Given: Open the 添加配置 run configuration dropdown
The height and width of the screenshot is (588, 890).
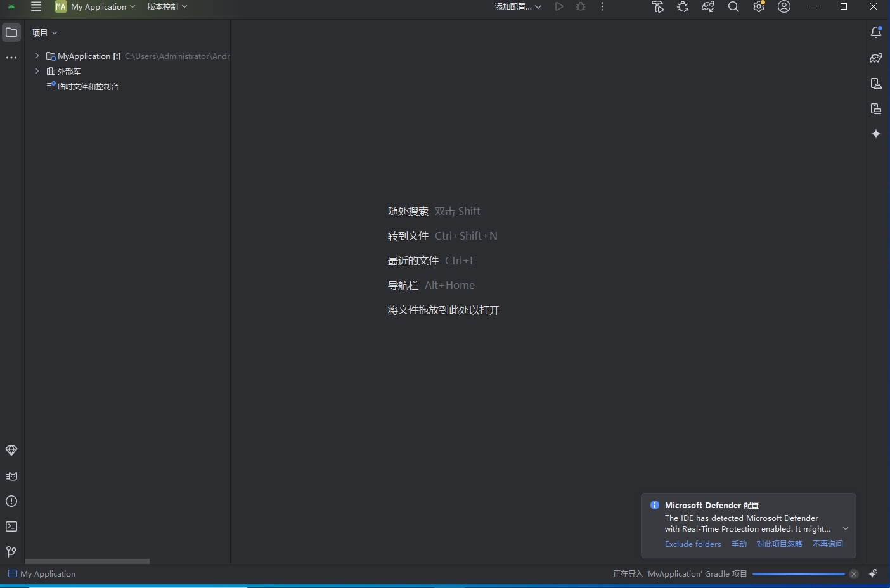Looking at the screenshot, I should pos(518,6).
